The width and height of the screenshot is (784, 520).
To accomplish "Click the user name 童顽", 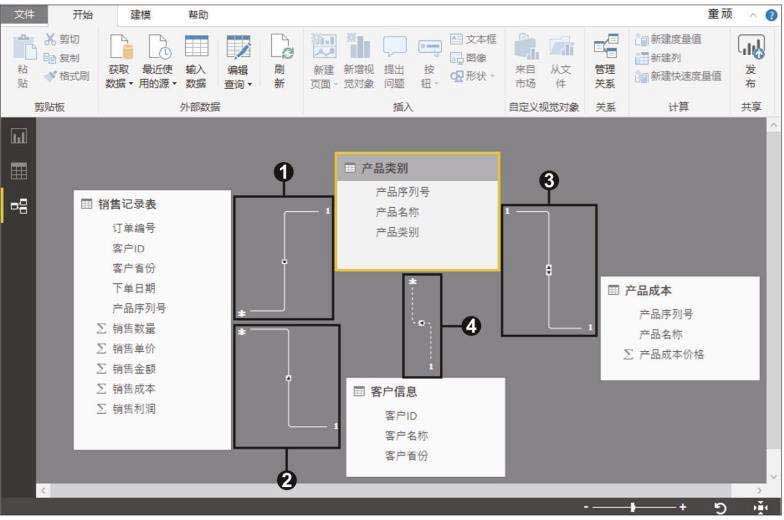I will pos(720,14).
